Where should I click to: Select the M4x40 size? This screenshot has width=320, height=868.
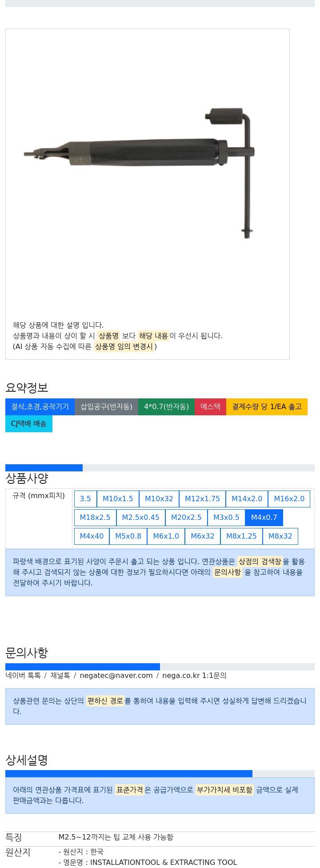pyautogui.click(x=92, y=536)
